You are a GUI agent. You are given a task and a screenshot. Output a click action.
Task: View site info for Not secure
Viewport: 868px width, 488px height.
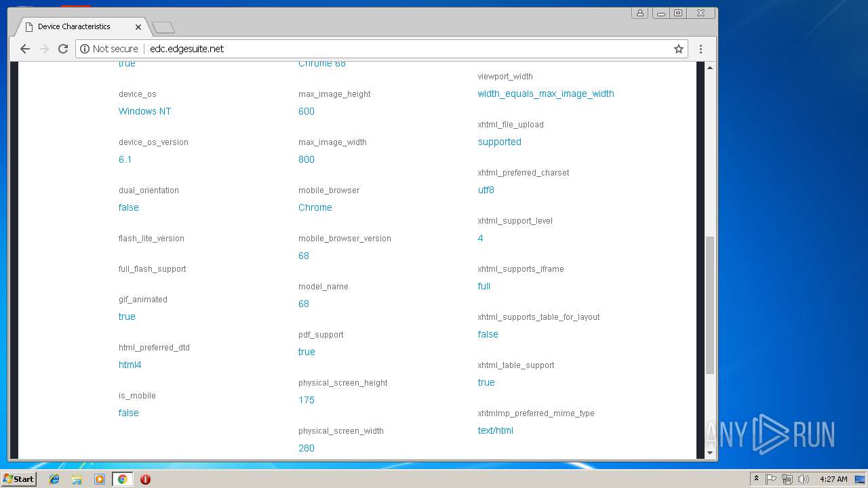109,49
